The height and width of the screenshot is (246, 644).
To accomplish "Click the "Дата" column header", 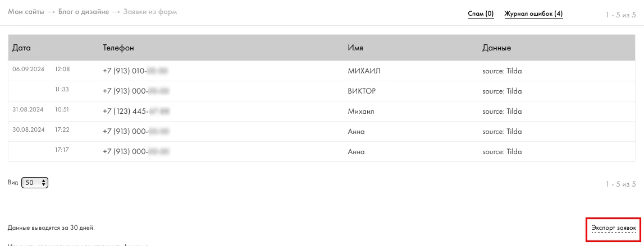I will coord(21,48).
